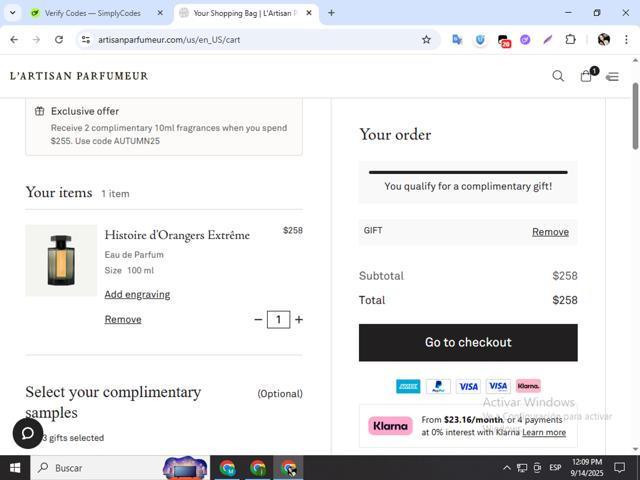This screenshot has height=480, width=640.
Task: Switch to the Verify Codes — SimplyCodes tab
Action: tap(92, 13)
